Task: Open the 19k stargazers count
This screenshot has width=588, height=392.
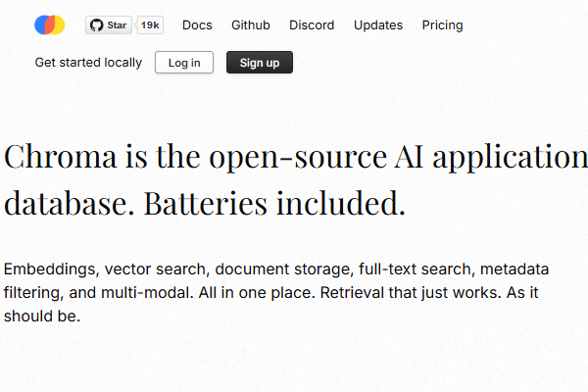Action: (150, 25)
